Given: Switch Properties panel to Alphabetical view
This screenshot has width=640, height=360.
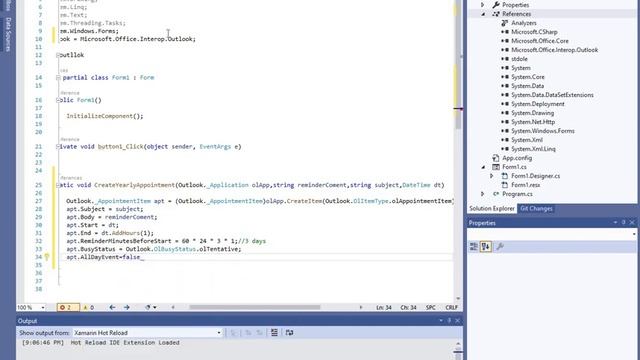Looking at the screenshot, I should [486, 247].
